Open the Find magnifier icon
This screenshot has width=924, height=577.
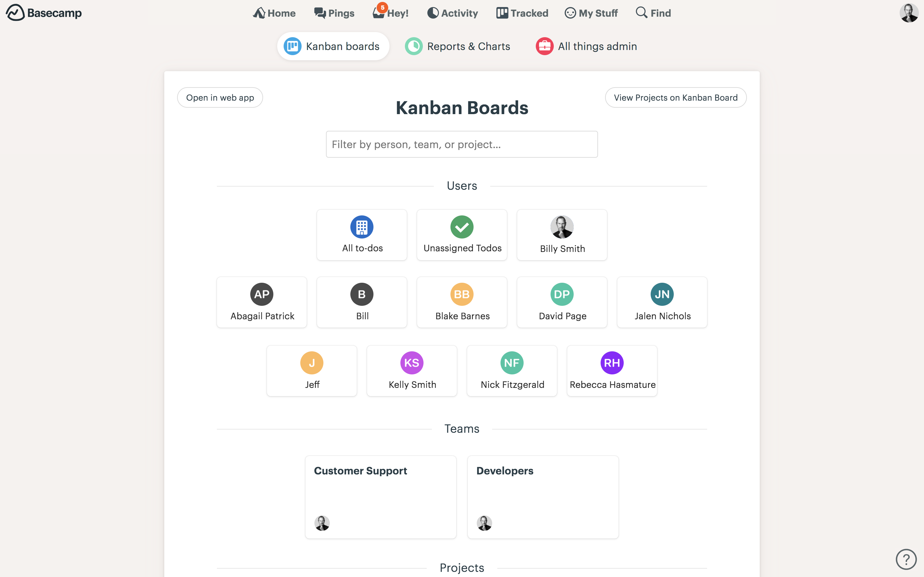(x=641, y=13)
